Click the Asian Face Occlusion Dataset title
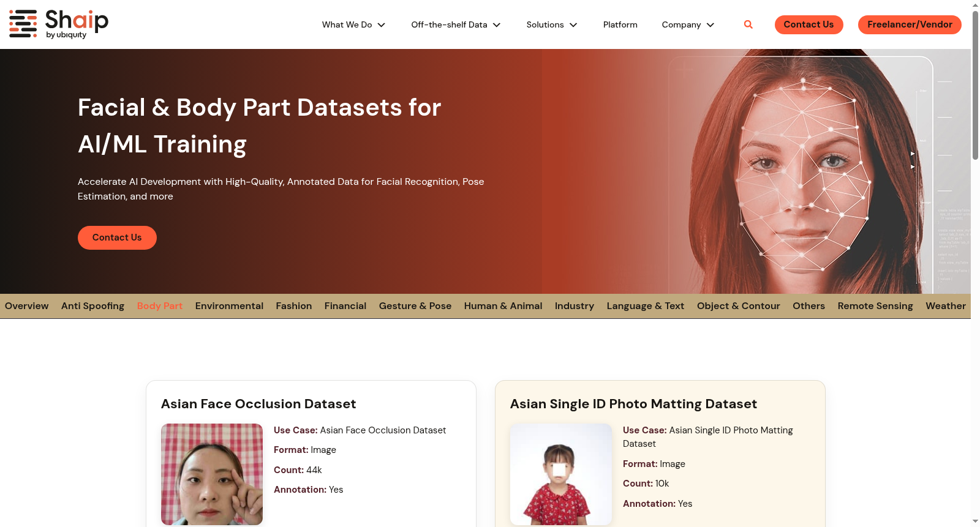 coord(258,404)
